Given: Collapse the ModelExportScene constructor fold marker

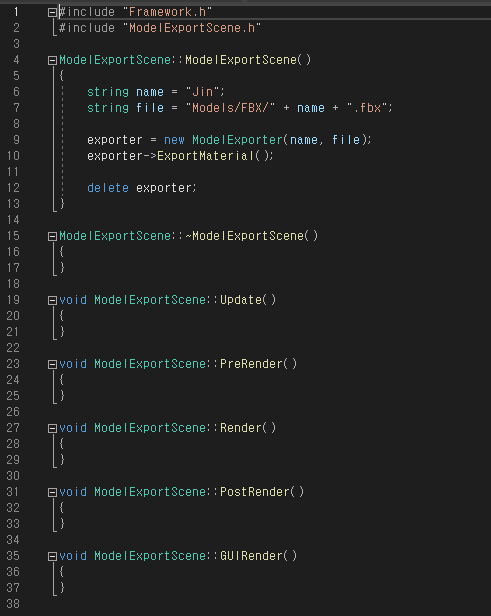Looking at the screenshot, I should [52, 60].
